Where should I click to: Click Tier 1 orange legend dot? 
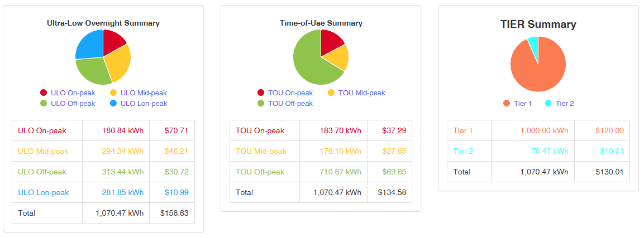507,104
